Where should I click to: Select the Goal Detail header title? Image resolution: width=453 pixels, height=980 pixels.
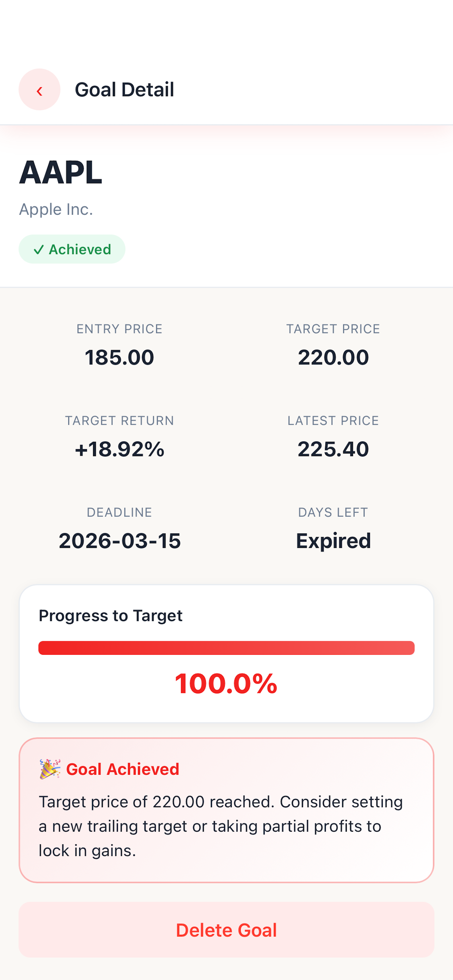(x=124, y=90)
